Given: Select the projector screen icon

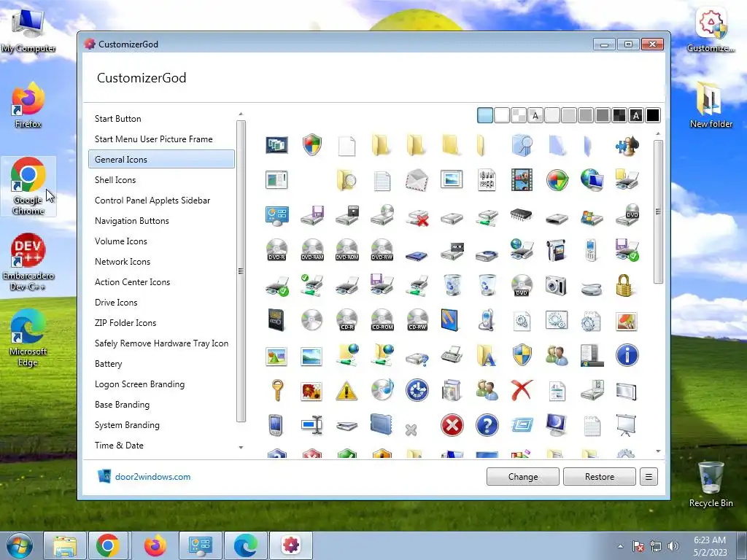Looking at the screenshot, I should click(x=626, y=425).
